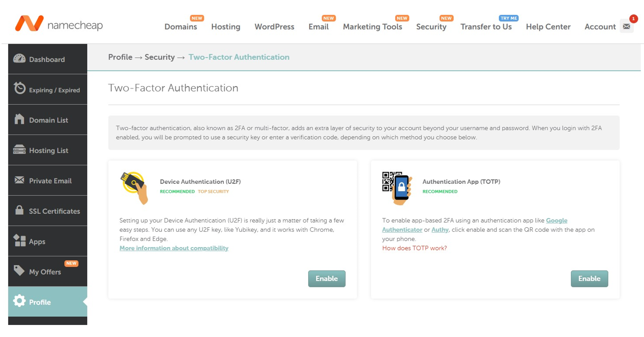The image size is (644, 337).
Task: Click the TOP SECURITY label
Action: click(x=213, y=191)
